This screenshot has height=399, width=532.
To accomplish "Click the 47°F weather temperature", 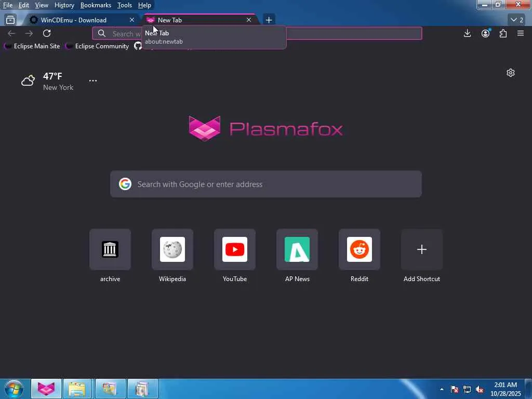I will pyautogui.click(x=52, y=76).
